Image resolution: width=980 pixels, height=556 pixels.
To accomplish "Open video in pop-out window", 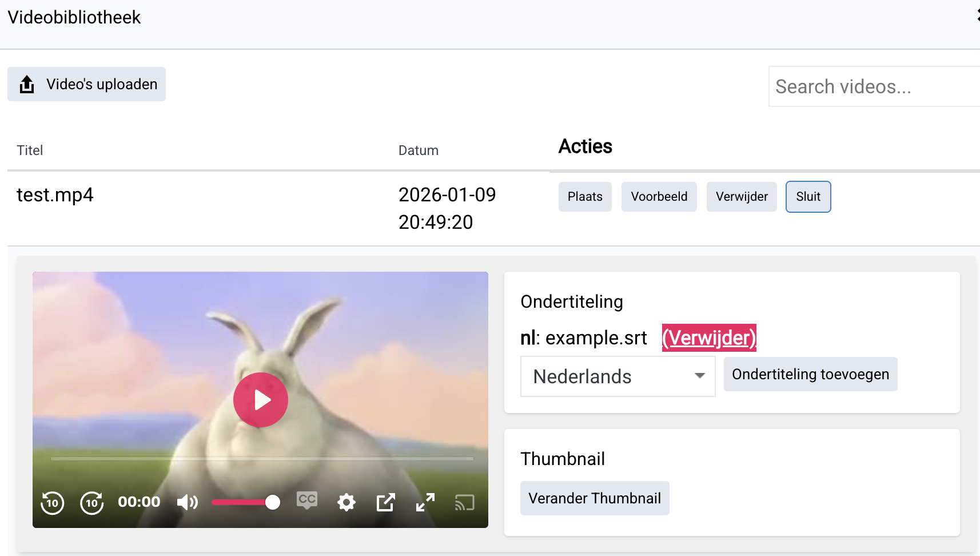I will click(x=386, y=503).
